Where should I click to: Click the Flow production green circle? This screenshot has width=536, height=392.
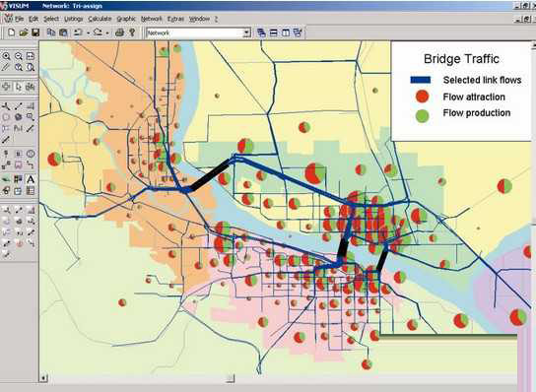pos(422,116)
